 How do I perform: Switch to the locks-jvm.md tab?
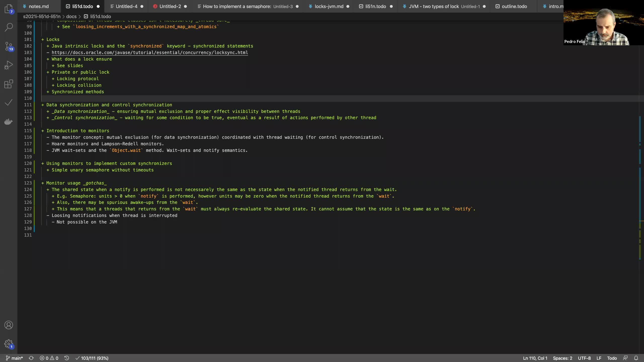click(329, 7)
